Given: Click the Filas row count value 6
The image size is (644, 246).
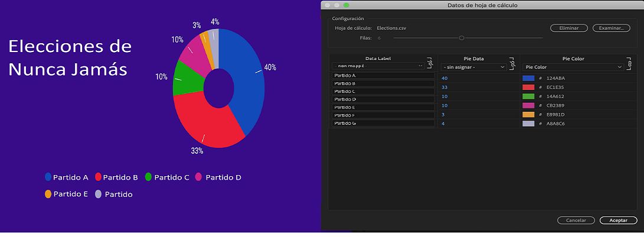Looking at the screenshot, I should (x=379, y=38).
